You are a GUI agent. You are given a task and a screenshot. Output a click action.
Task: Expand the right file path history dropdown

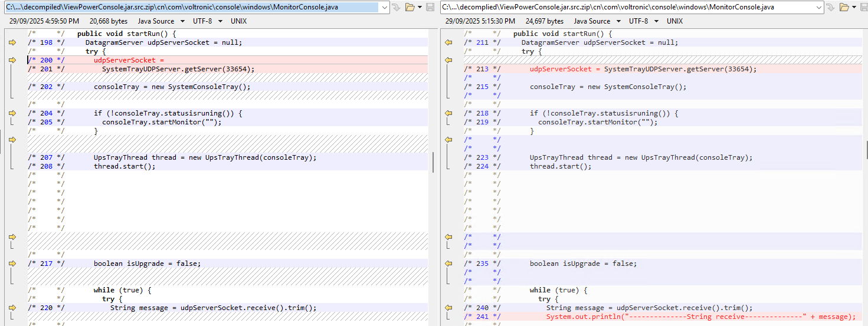[x=820, y=7]
